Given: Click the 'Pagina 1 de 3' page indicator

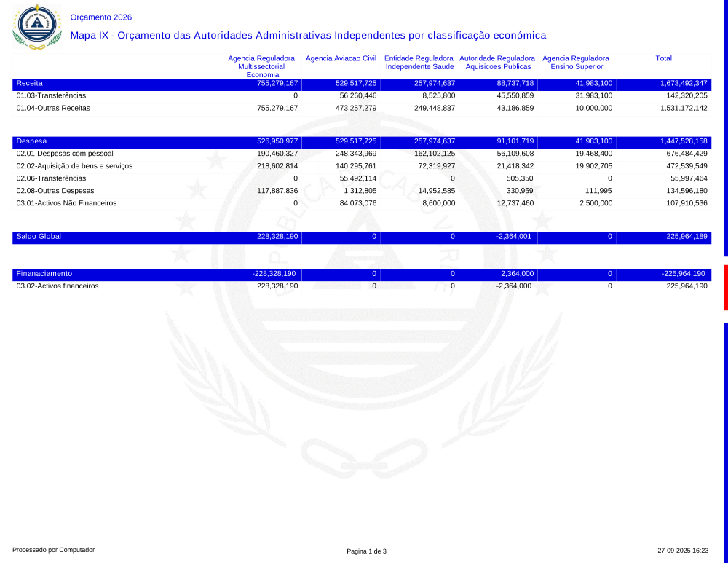Looking at the screenshot, I should pyautogui.click(x=366, y=551).
